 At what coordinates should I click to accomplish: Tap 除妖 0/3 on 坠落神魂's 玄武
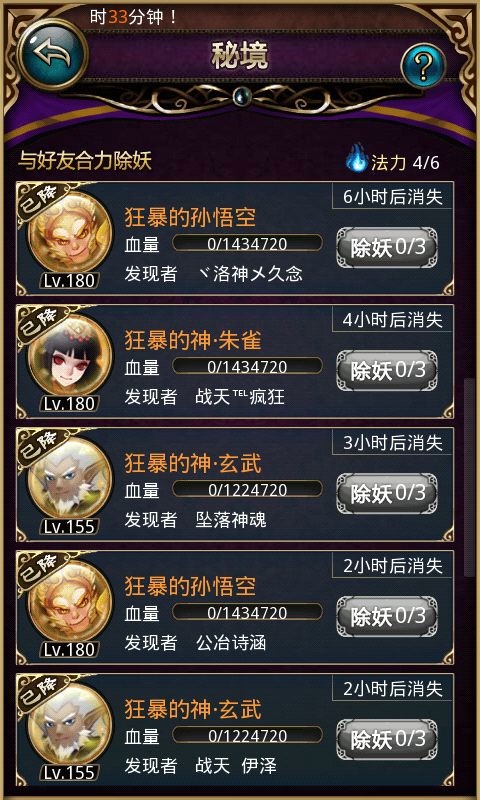(x=387, y=493)
